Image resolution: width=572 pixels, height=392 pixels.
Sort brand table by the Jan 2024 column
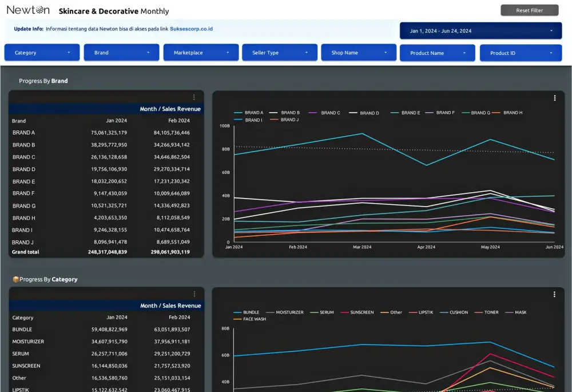(x=116, y=121)
